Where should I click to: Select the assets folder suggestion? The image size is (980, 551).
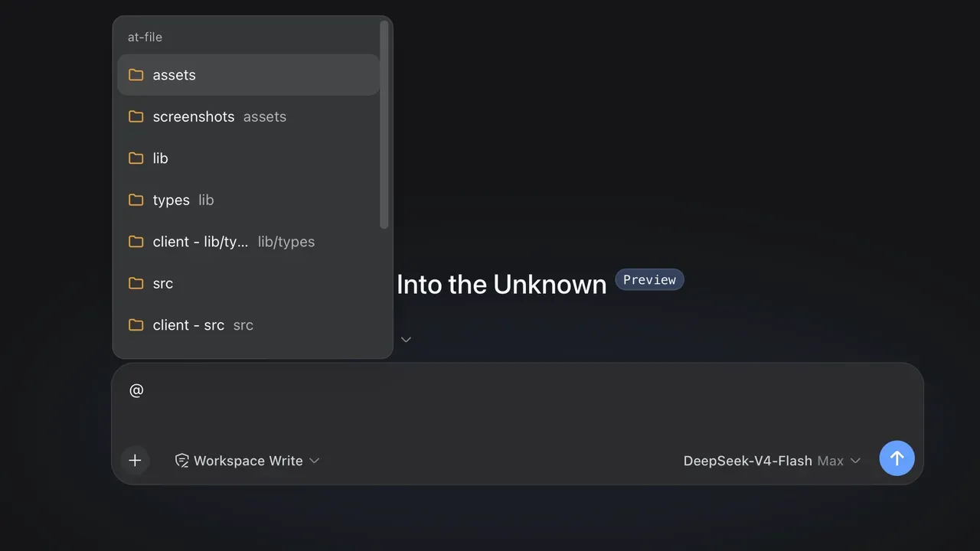[x=248, y=75]
